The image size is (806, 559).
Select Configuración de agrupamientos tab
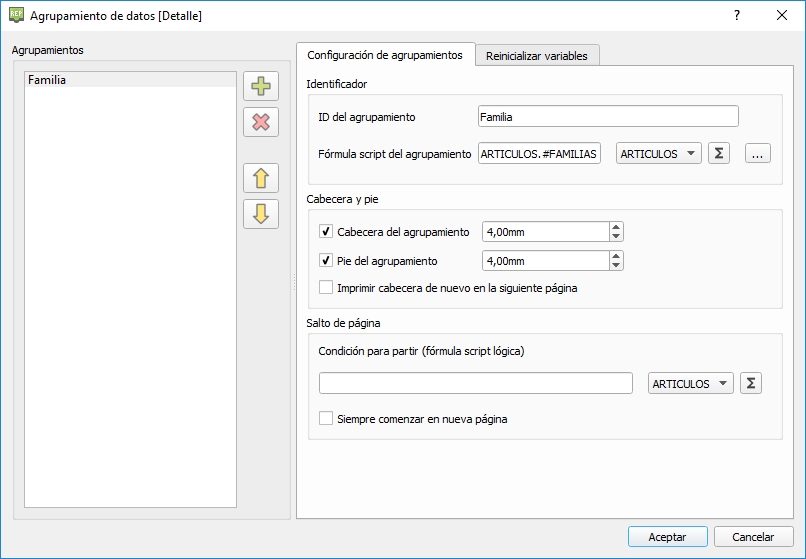(x=384, y=55)
